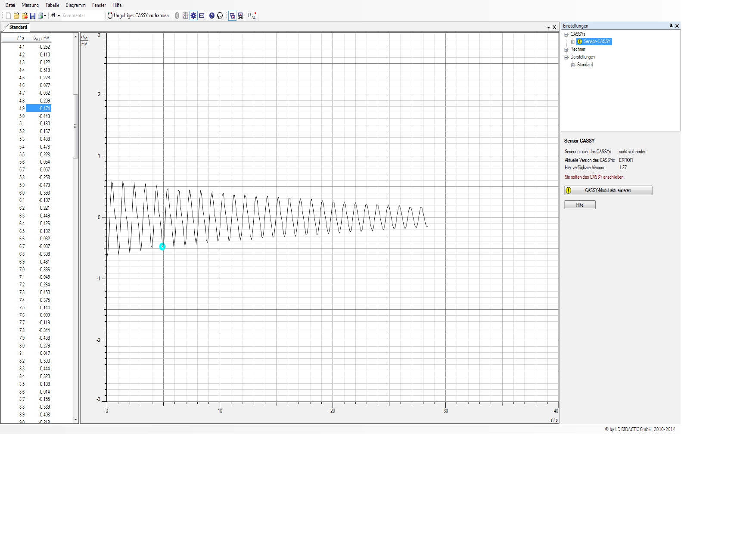Click the table scroll down arrow

(76, 419)
